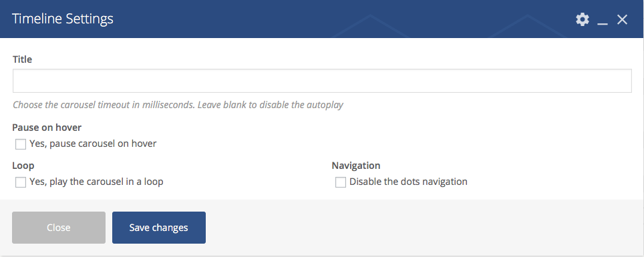Screen dimensions: 644x257
Task: Check the Disable the dots navigation box
Action: 341,182
